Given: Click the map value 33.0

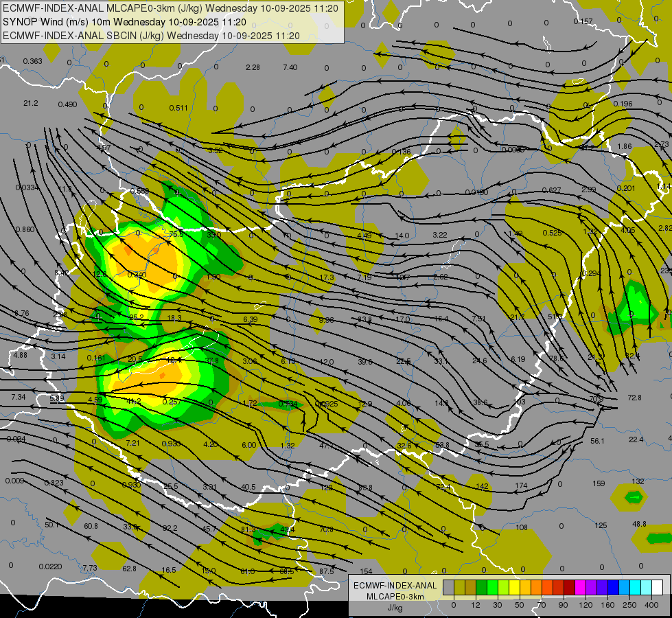Looking at the screenshot, I should (214, 235).
